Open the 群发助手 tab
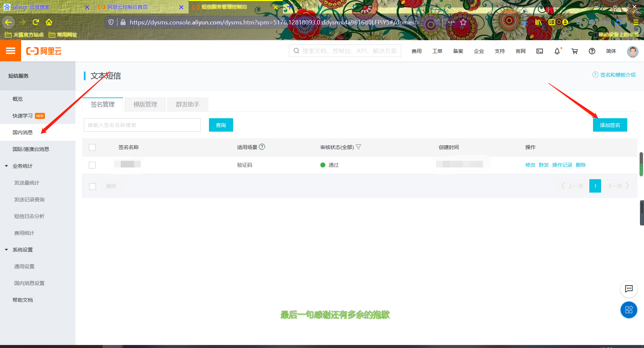Viewport: 644px width, 348px height. 187,104
